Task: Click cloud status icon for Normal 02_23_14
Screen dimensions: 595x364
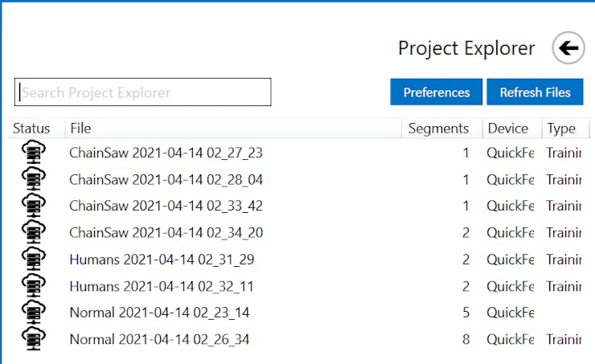Action: coord(32,313)
